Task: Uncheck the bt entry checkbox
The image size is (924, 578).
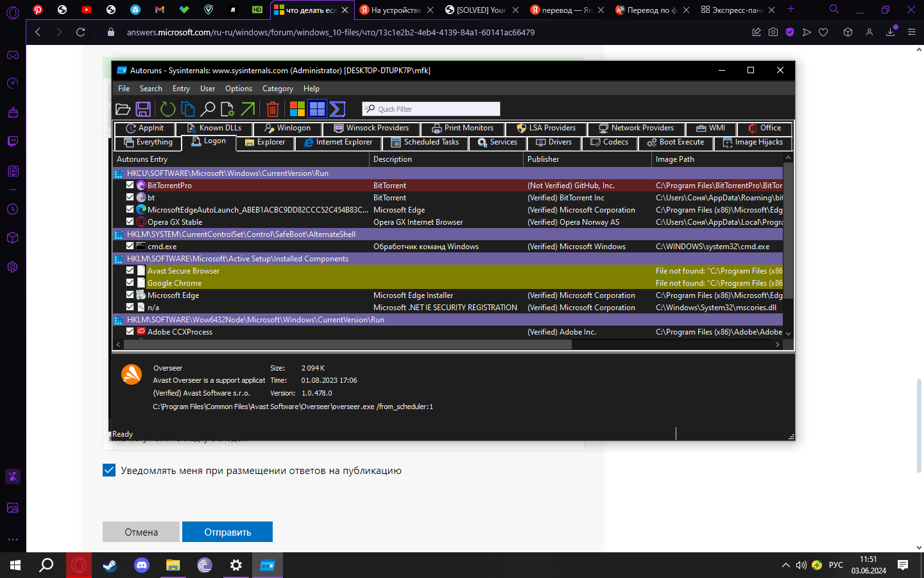Action: click(130, 197)
